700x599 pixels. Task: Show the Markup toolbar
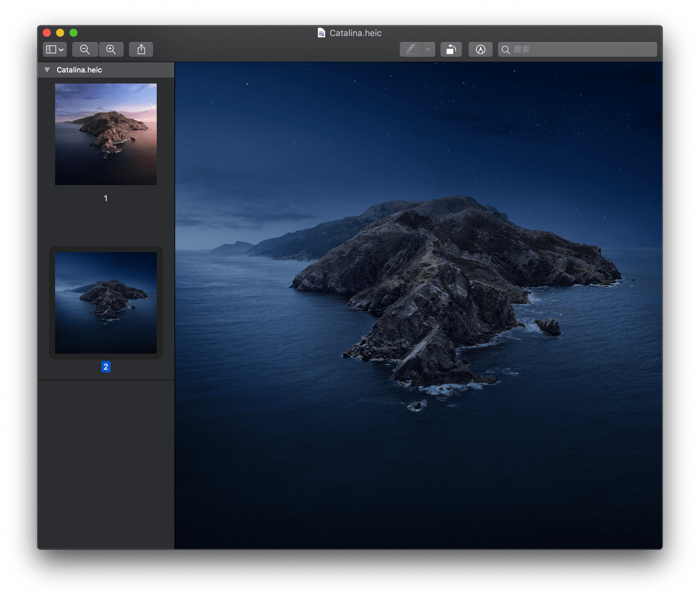pos(481,50)
